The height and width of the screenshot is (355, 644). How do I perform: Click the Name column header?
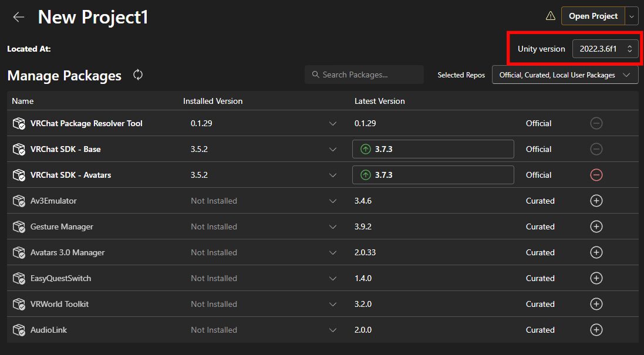click(22, 101)
